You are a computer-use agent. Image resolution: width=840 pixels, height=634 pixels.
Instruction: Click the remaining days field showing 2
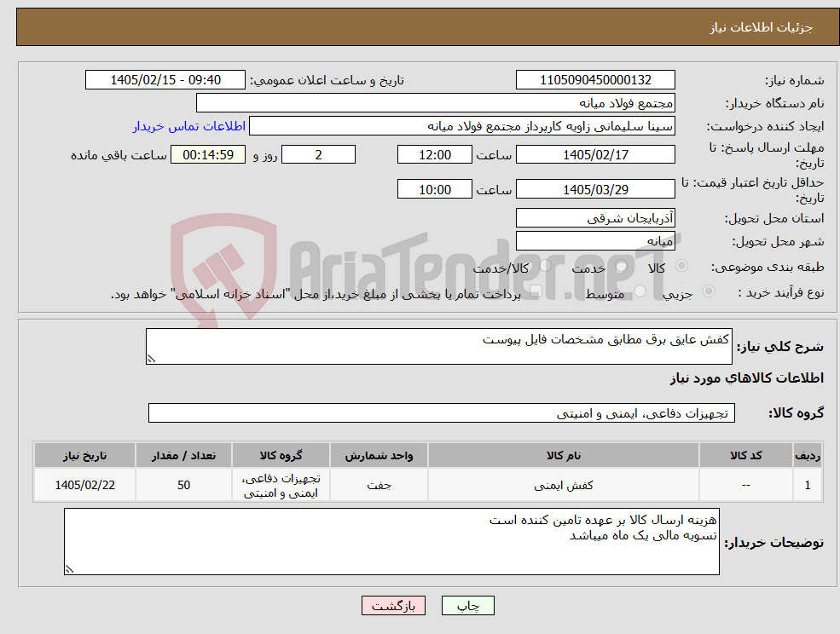point(318,155)
